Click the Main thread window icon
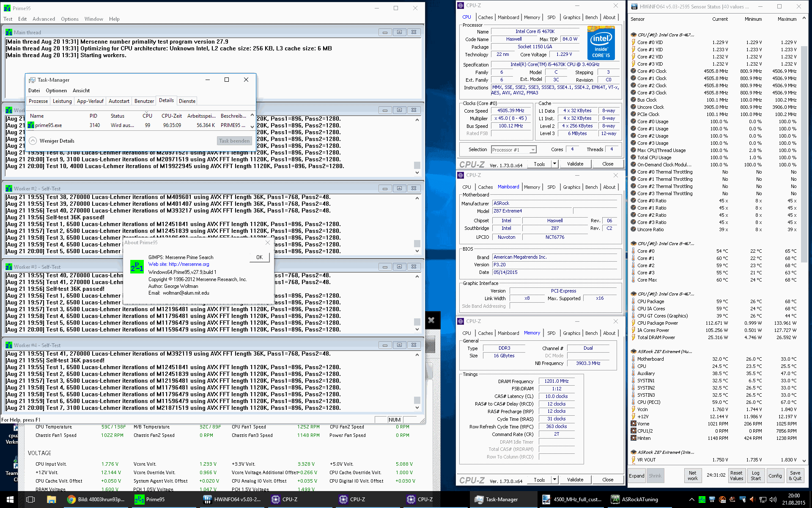This screenshot has height=508, width=812. click(x=9, y=32)
